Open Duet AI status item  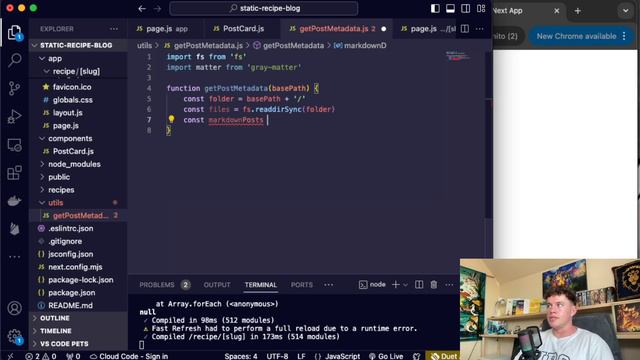444,356
